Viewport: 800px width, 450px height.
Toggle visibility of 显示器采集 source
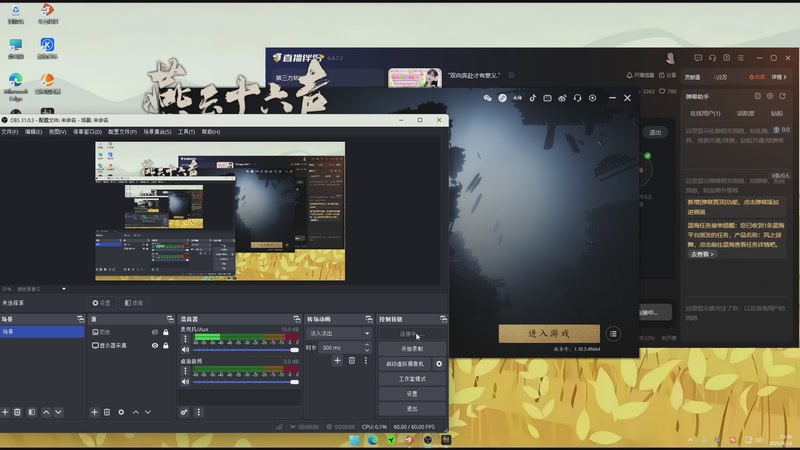(x=155, y=345)
